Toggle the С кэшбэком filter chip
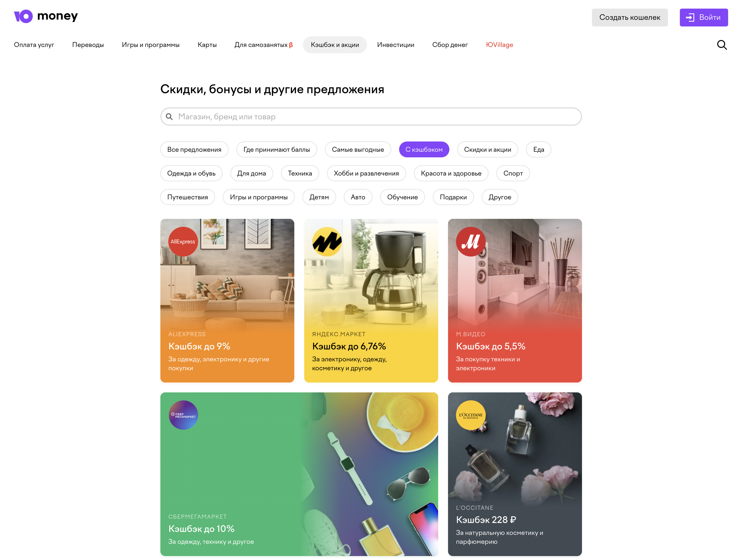Screen dimensions: 744x560 tap(424, 150)
